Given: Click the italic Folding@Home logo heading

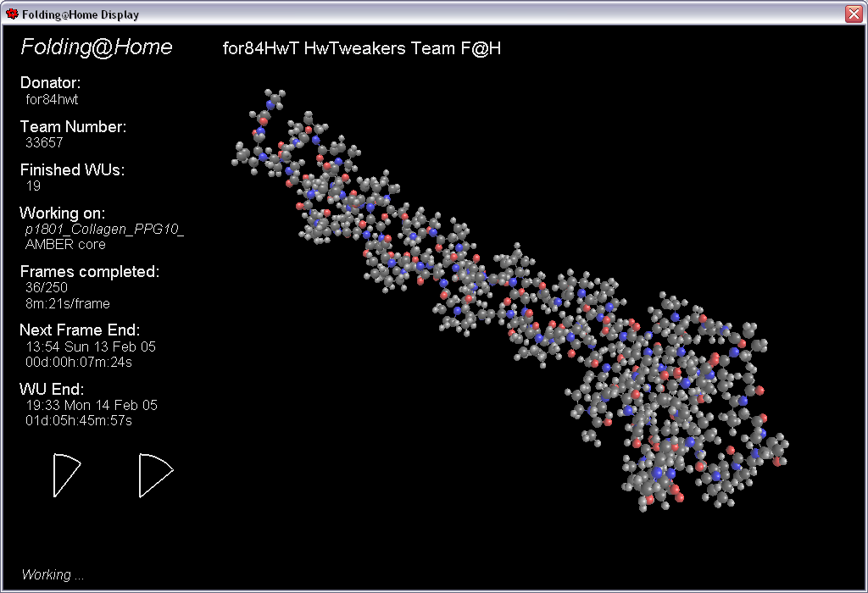Looking at the screenshot, I should click(96, 47).
